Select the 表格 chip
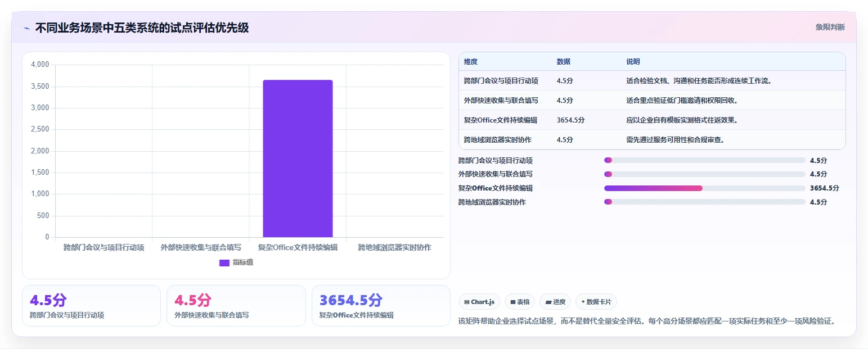The height and width of the screenshot is (349, 868). click(520, 302)
